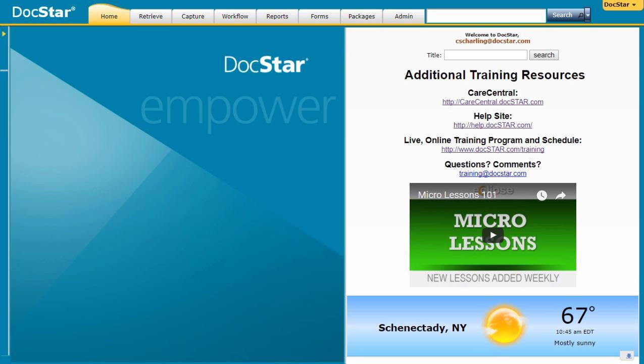644x364 pixels.
Task: Open the Reports tab
Action: click(277, 16)
